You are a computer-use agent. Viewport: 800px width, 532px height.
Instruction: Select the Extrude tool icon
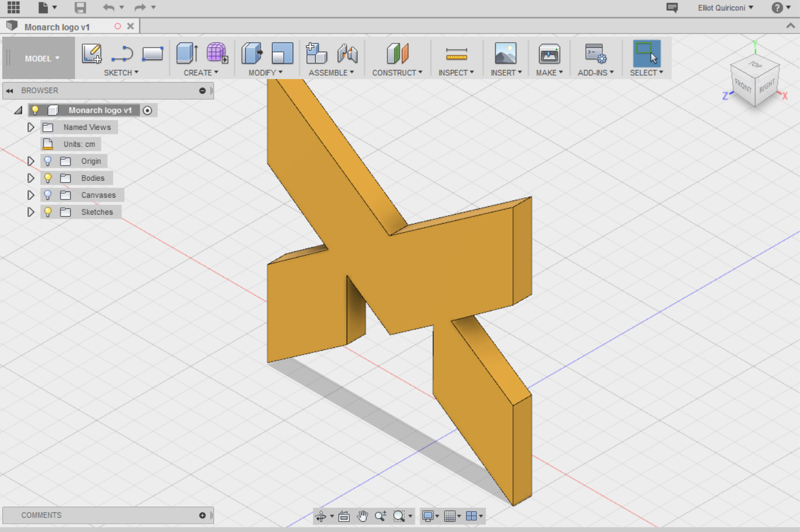coord(187,53)
